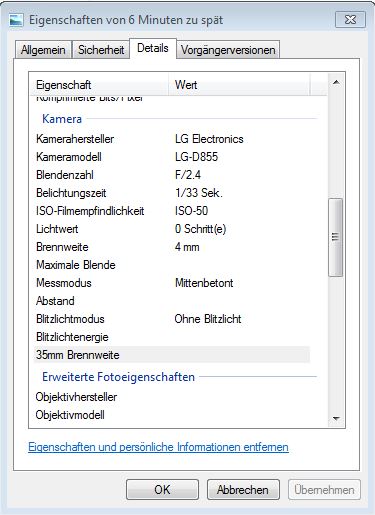Select the Kamerahersteller row

click(172, 139)
